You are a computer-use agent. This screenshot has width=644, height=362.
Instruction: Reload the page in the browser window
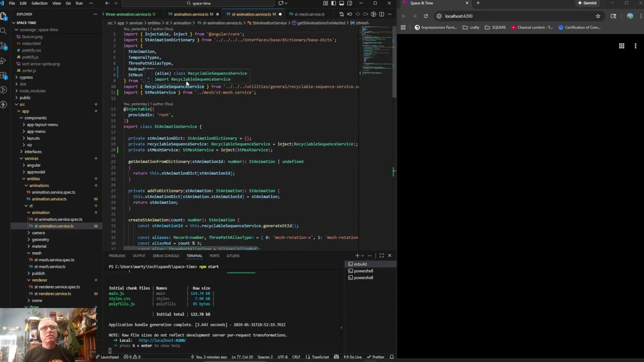point(426,16)
